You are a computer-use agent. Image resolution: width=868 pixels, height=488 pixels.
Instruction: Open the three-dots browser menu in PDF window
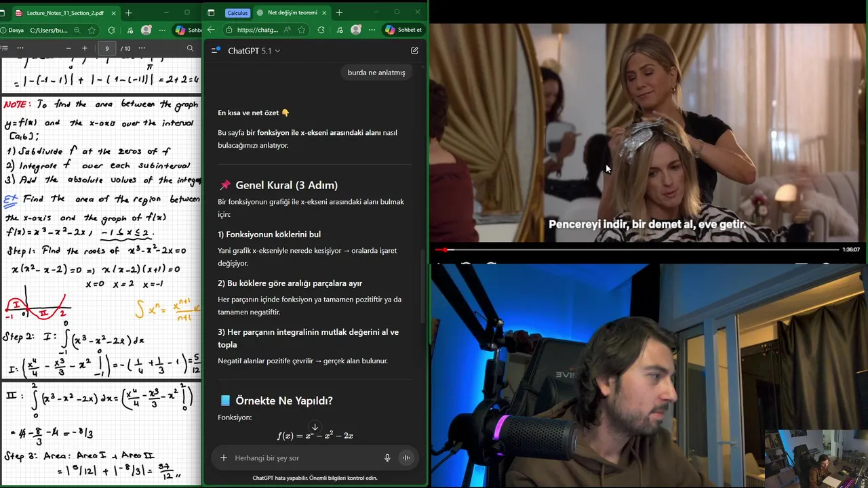(x=161, y=30)
